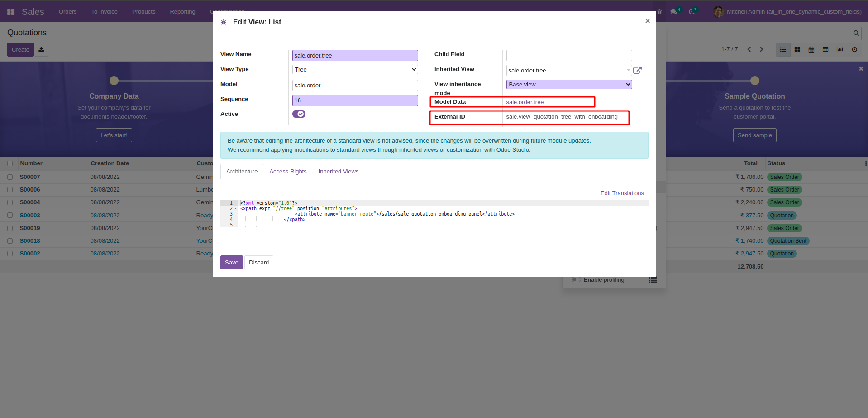Click the debug bug icon in dialog header
Image resolution: width=868 pixels, height=418 pixels.
click(x=224, y=22)
